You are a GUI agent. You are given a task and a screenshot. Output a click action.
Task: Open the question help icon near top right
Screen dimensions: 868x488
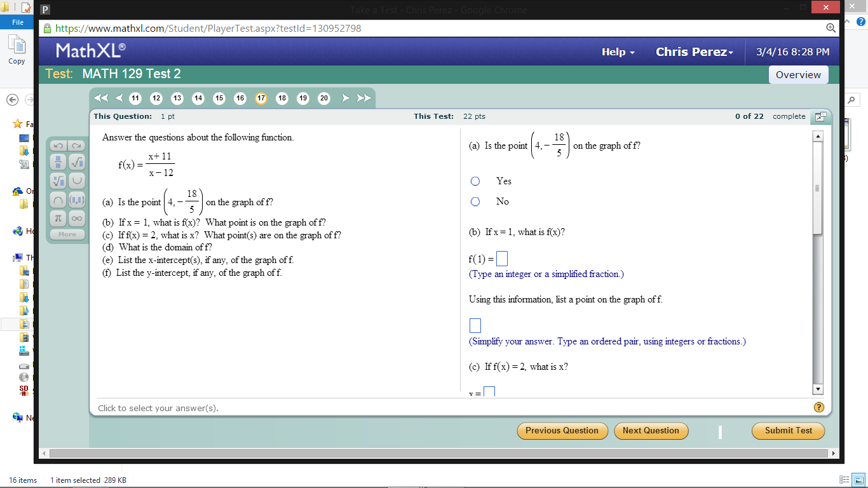(820, 117)
